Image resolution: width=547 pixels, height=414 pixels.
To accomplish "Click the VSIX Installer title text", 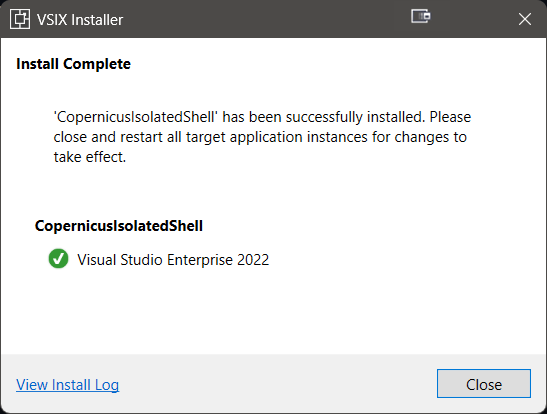I will tap(80, 20).
